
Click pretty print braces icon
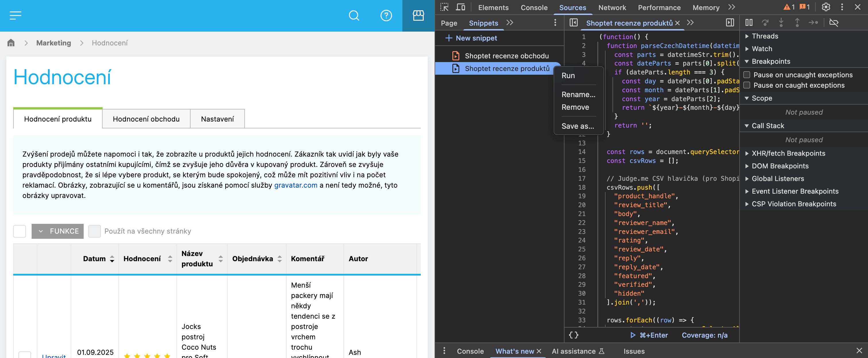pos(573,335)
